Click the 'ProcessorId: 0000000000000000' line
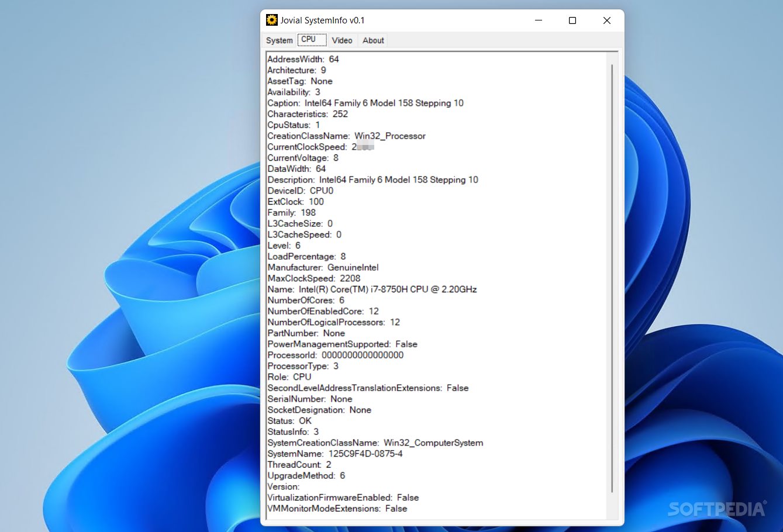The image size is (783, 532). [335, 355]
